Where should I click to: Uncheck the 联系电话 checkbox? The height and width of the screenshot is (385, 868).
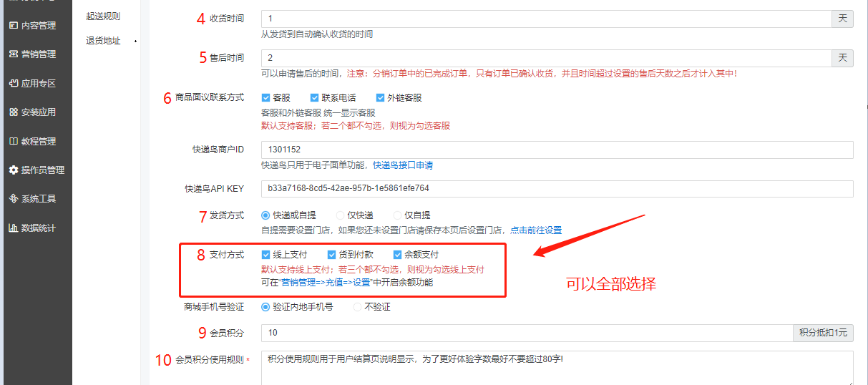click(314, 97)
